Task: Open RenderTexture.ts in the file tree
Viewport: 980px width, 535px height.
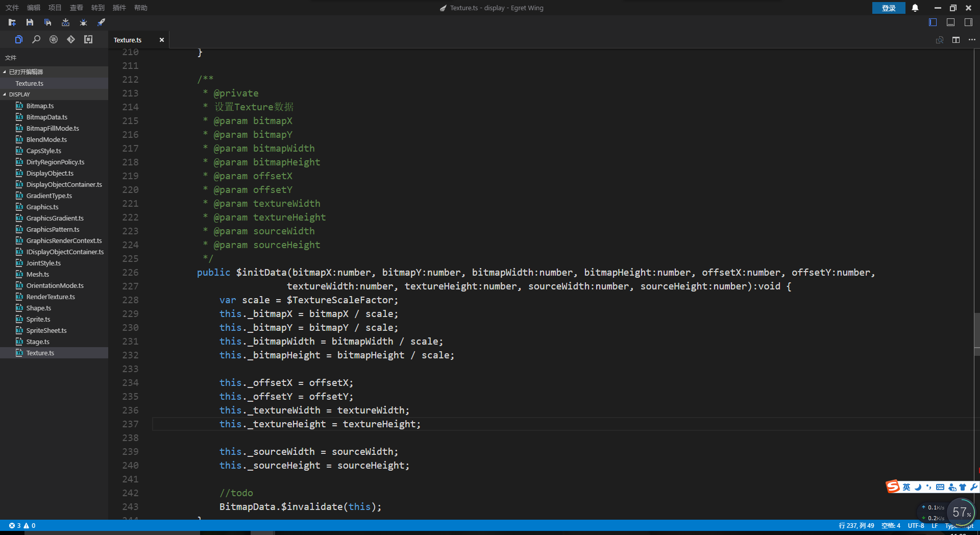Action: (x=54, y=297)
